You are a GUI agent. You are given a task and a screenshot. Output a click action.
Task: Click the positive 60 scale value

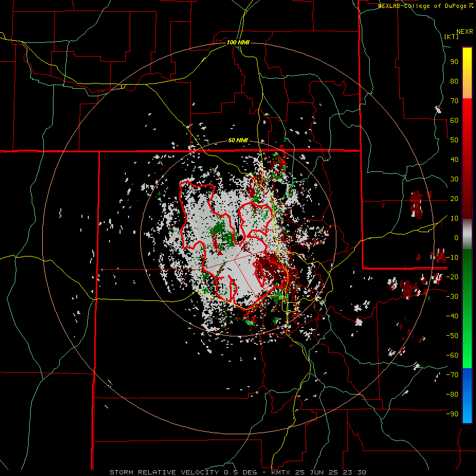pos(454,120)
